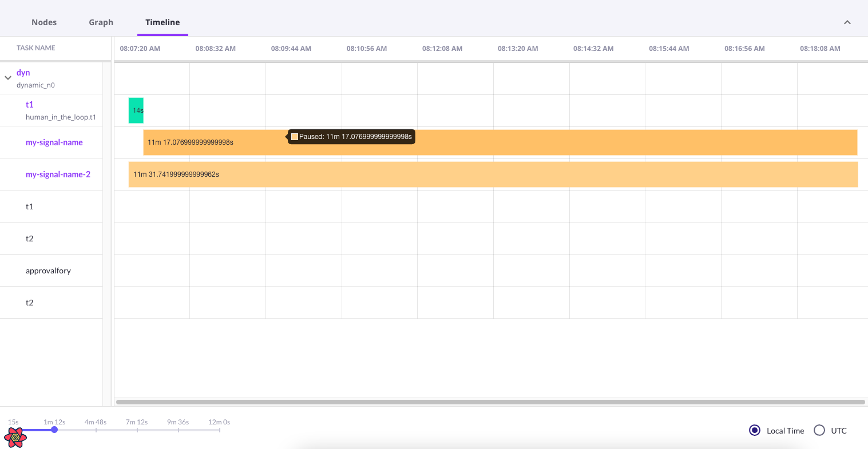The height and width of the screenshot is (449, 868).
Task: Open the my-signal-name task link
Action: (54, 142)
